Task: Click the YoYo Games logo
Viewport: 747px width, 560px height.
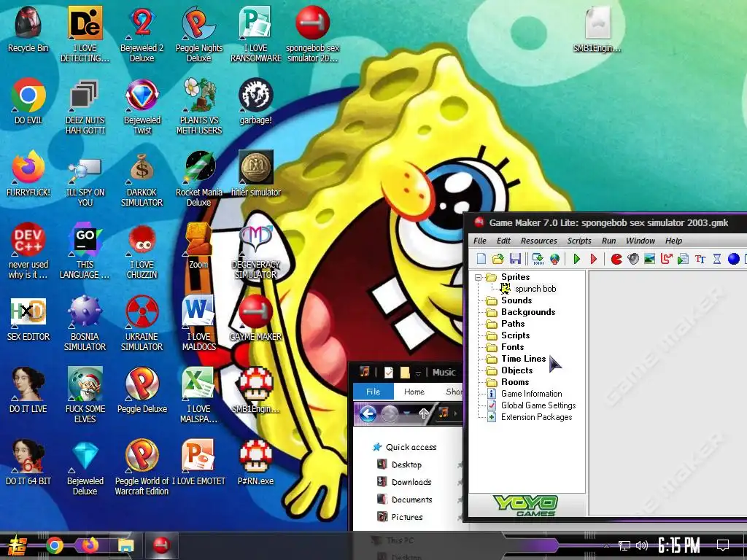Action: [526, 505]
